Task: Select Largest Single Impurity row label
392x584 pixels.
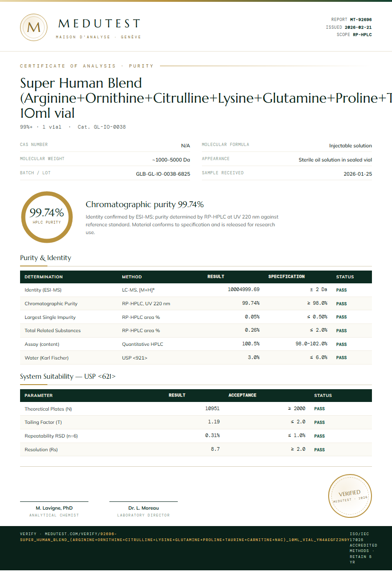Action: click(50, 317)
